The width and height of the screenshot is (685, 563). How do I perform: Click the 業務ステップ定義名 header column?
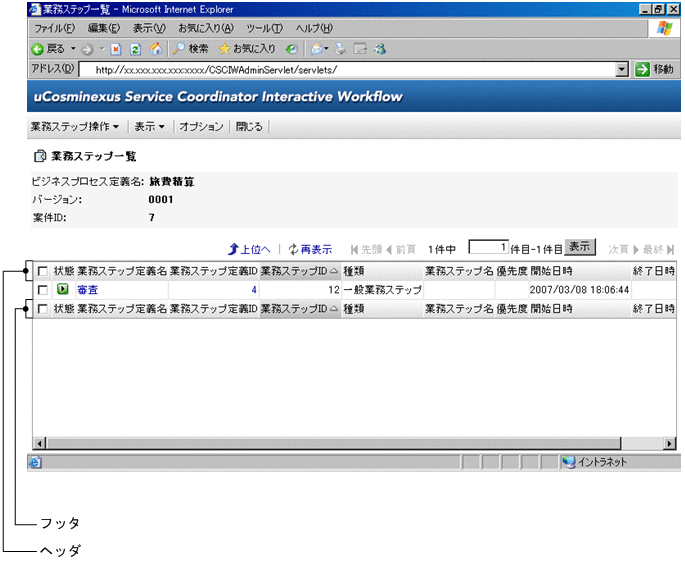click(122, 271)
